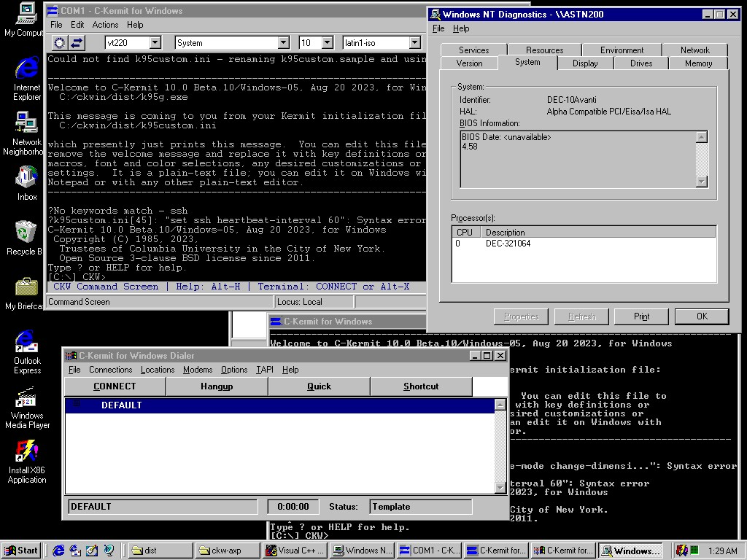Image resolution: width=747 pixels, height=560 pixels.
Task: Click the Hangup button in the Dialer
Action: (217, 386)
